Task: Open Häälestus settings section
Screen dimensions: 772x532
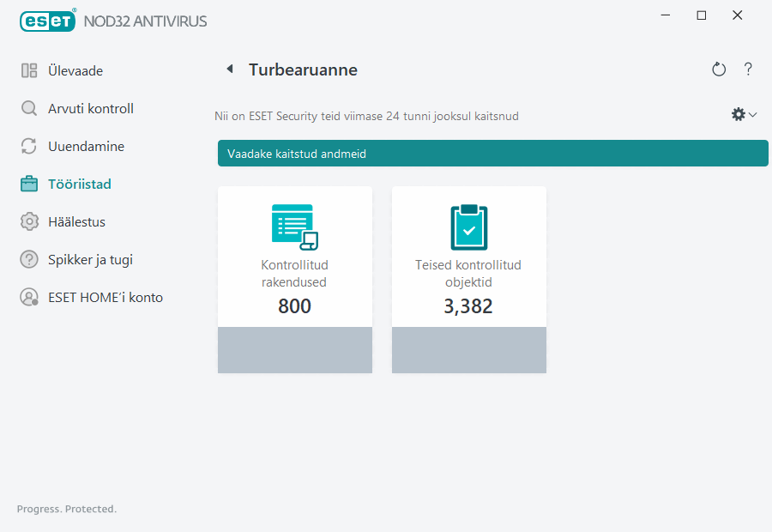Action: (x=77, y=221)
